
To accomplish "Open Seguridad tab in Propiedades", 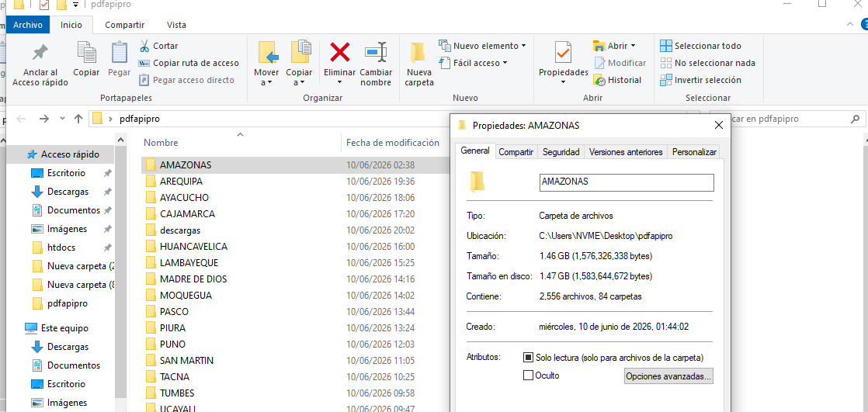I will coord(561,152).
